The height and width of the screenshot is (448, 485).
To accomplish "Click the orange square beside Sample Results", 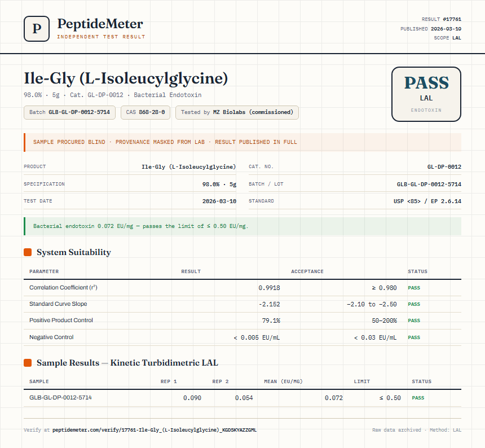I will click(28, 363).
